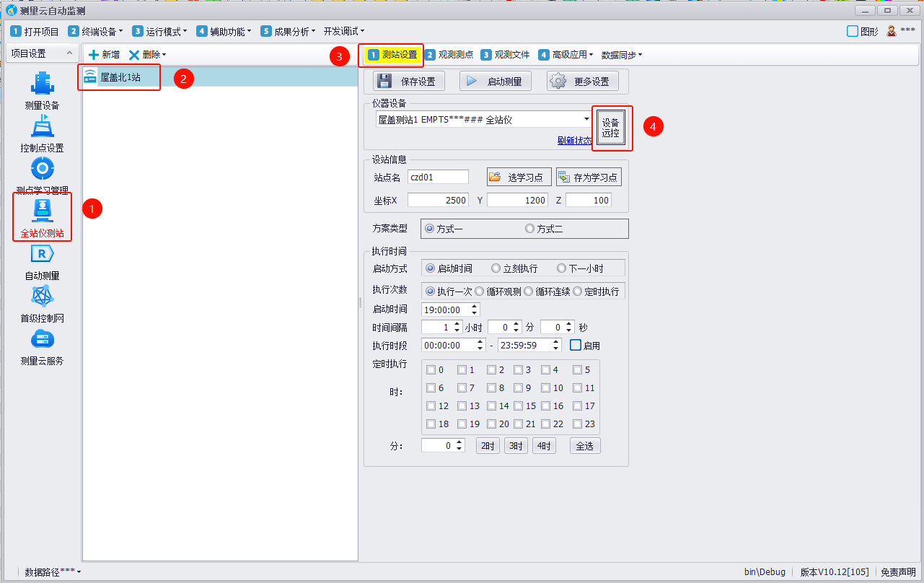Viewport: 924px width, 583px height.
Task: Open 测点学习管理 icon
Action: tap(42, 169)
